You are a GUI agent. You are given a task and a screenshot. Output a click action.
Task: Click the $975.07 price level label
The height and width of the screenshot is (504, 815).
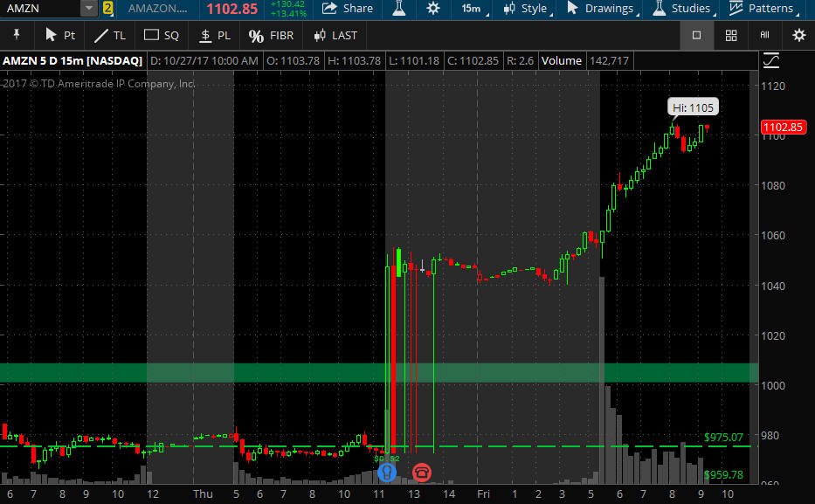(x=723, y=438)
